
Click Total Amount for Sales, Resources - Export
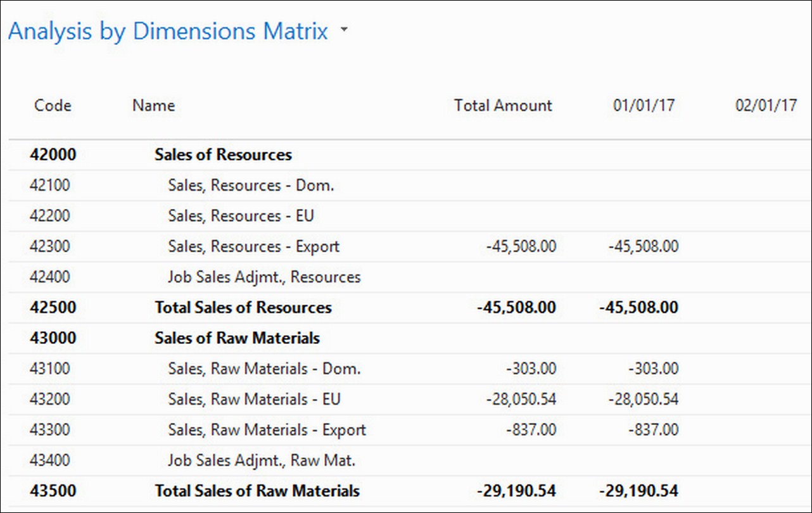[x=521, y=246]
